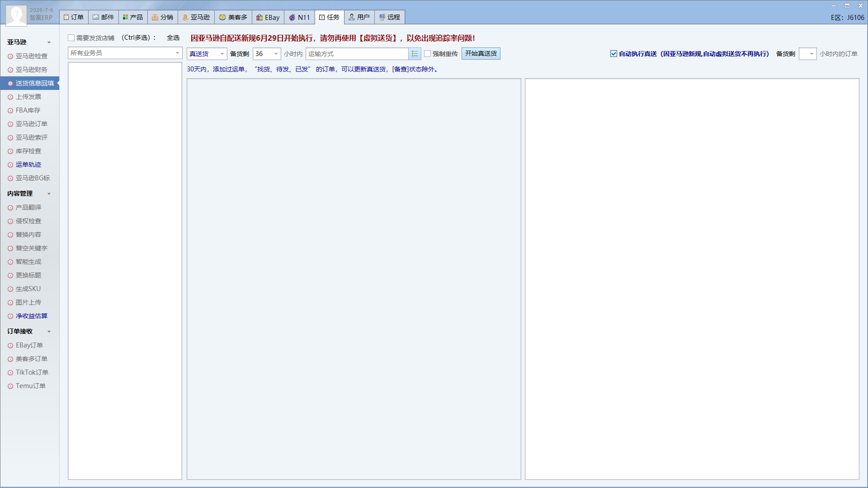Screen dimensions: 868x488
Task: Click the 开始真送货 button
Action: [481, 54]
